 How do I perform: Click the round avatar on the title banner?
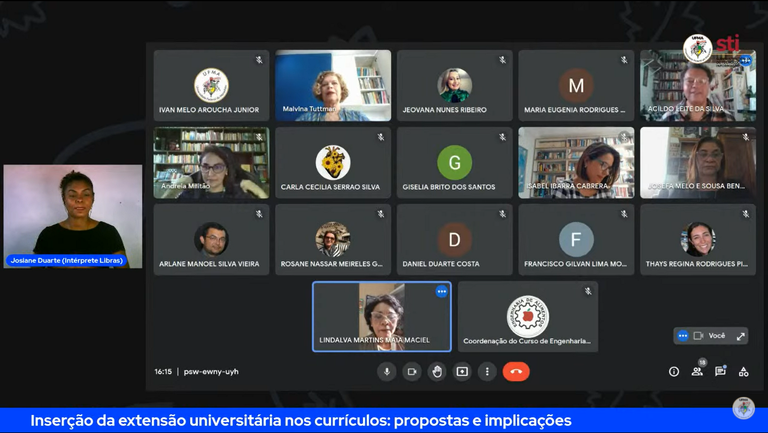click(743, 408)
